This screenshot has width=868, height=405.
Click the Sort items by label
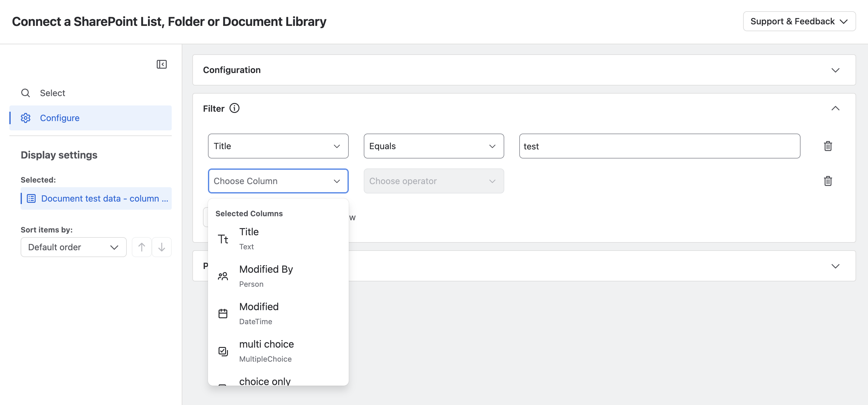click(47, 230)
